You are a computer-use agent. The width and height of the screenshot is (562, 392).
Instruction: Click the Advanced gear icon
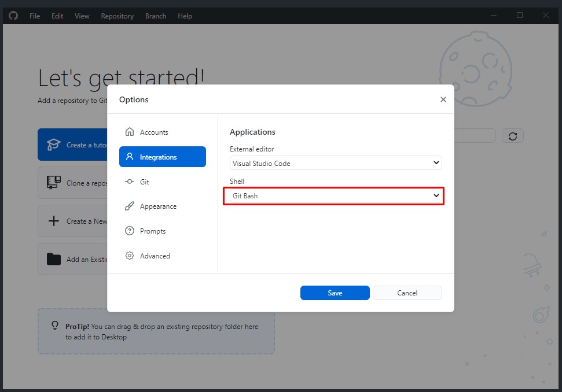coord(130,256)
